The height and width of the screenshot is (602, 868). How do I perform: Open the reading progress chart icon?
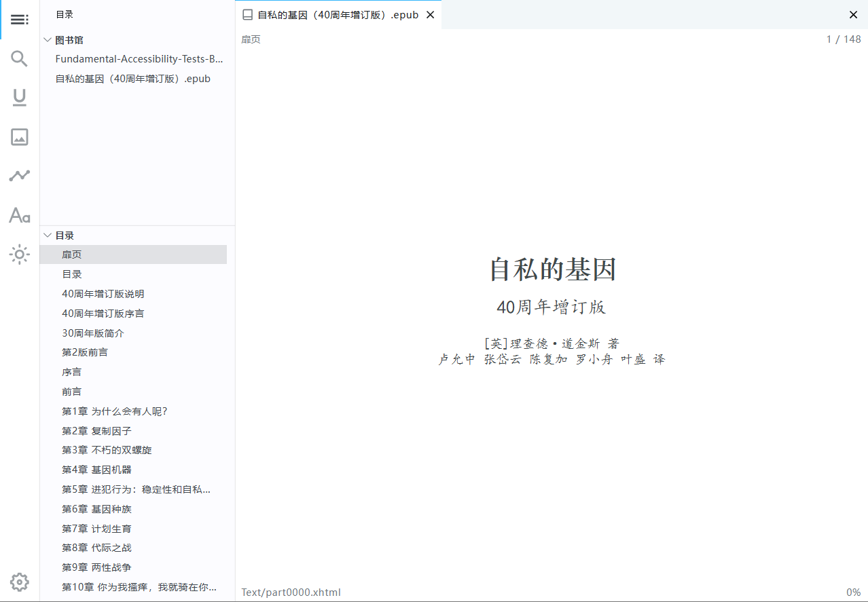20,176
